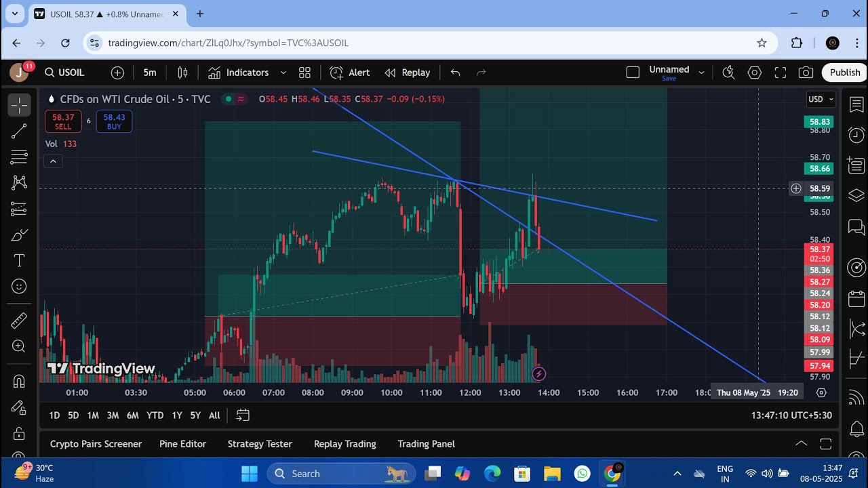The height and width of the screenshot is (488, 868).
Task: Show All time range data
Action: tap(214, 415)
